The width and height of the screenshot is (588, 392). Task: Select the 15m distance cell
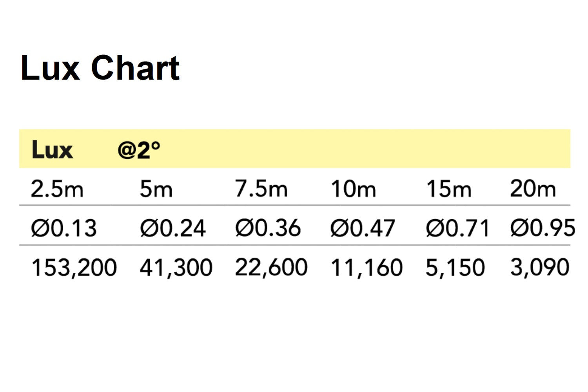tap(448, 189)
